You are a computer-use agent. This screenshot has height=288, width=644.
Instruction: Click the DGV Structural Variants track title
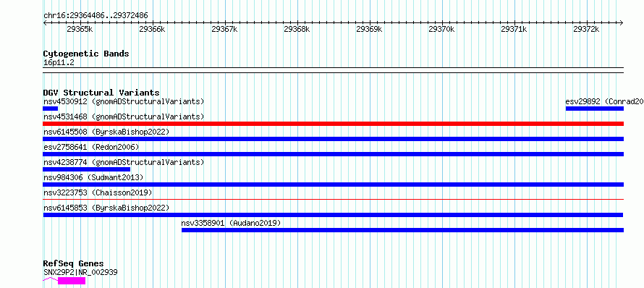101,93
